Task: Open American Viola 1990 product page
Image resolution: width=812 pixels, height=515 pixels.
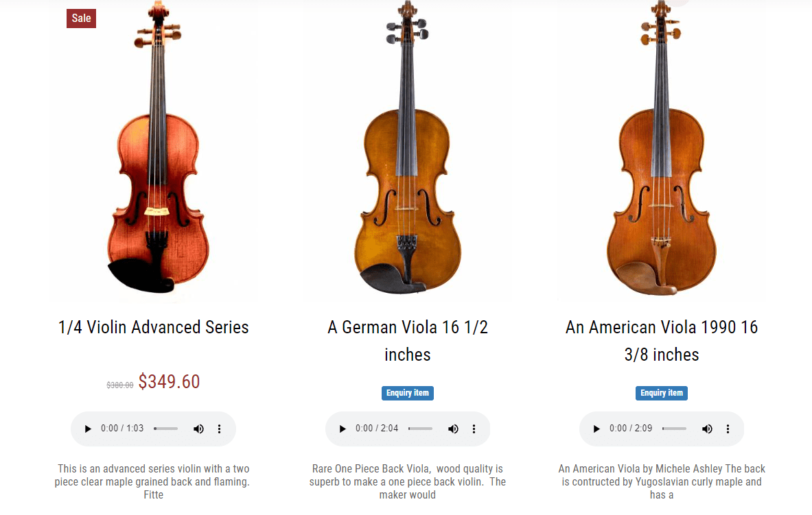Action: point(661,341)
